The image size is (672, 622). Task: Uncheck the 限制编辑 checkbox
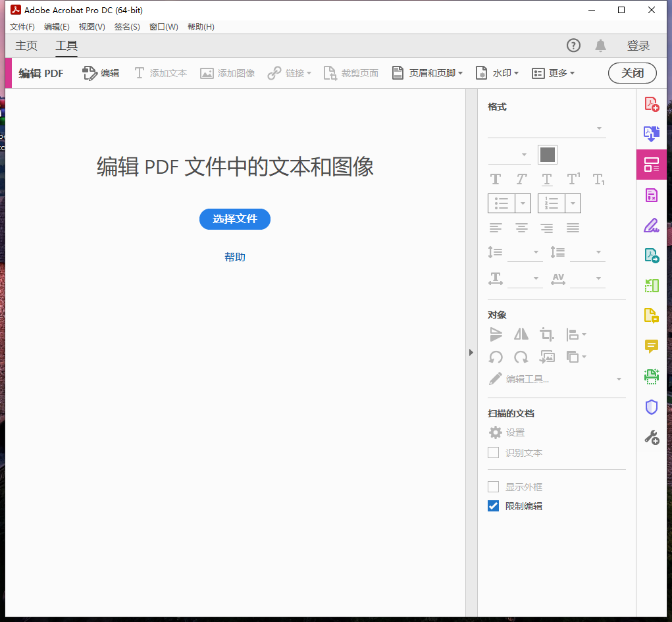[494, 505]
